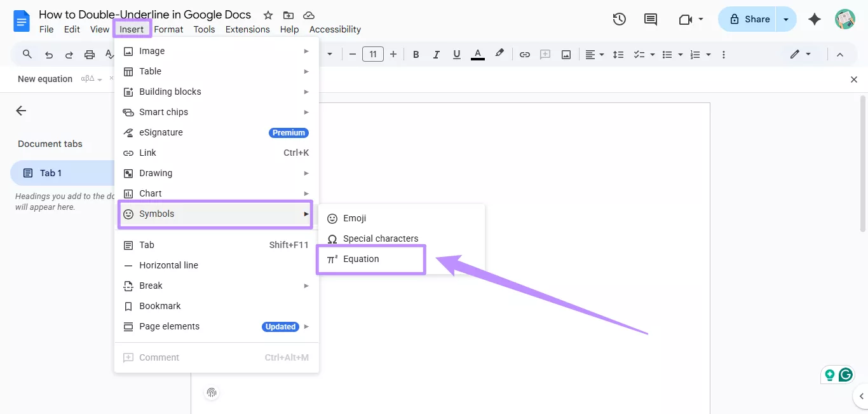This screenshot has height=414, width=868.
Task: Open the numbered list dropdown
Action: [700, 55]
